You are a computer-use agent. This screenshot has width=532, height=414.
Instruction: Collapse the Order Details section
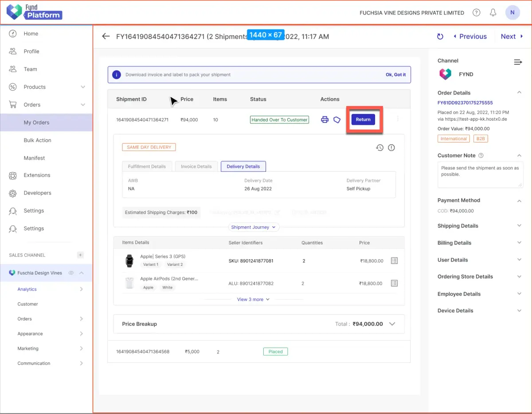tap(520, 93)
